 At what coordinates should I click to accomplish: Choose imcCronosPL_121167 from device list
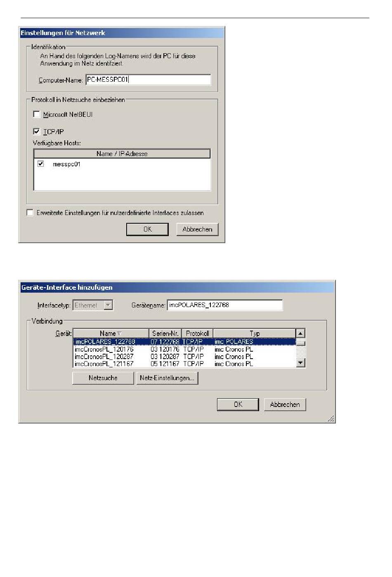click(x=104, y=364)
